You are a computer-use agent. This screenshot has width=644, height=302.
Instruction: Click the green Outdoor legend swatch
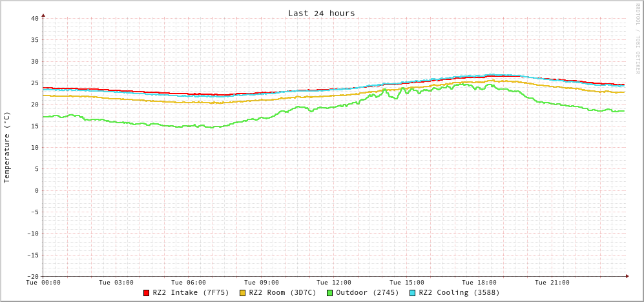329,293
